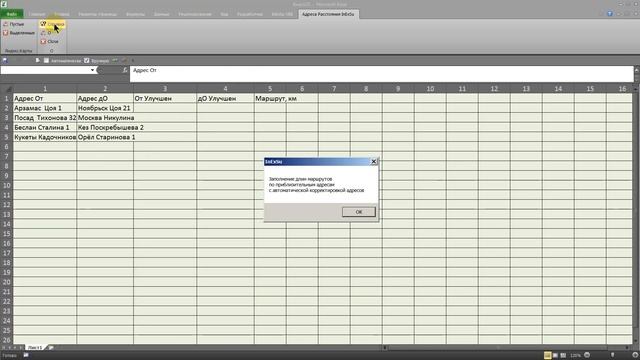Click the Пустые ribbon button
The width and height of the screenshot is (640, 360).
[x=13, y=24]
